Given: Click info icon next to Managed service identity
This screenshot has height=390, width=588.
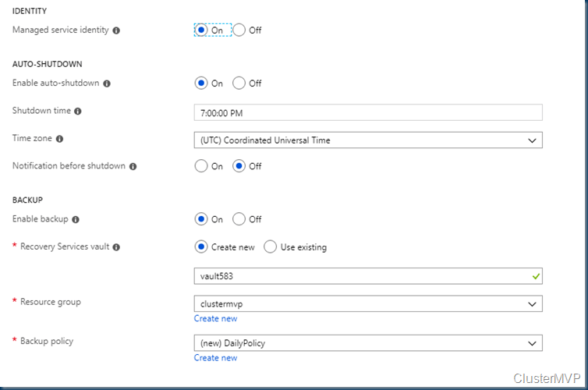Looking at the screenshot, I should tap(116, 30).
